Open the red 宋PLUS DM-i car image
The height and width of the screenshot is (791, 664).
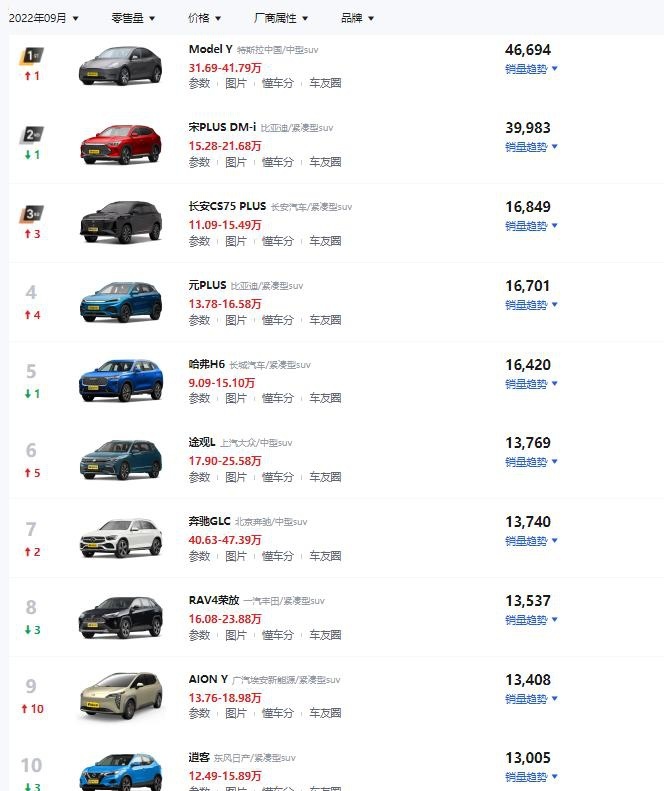121,144
